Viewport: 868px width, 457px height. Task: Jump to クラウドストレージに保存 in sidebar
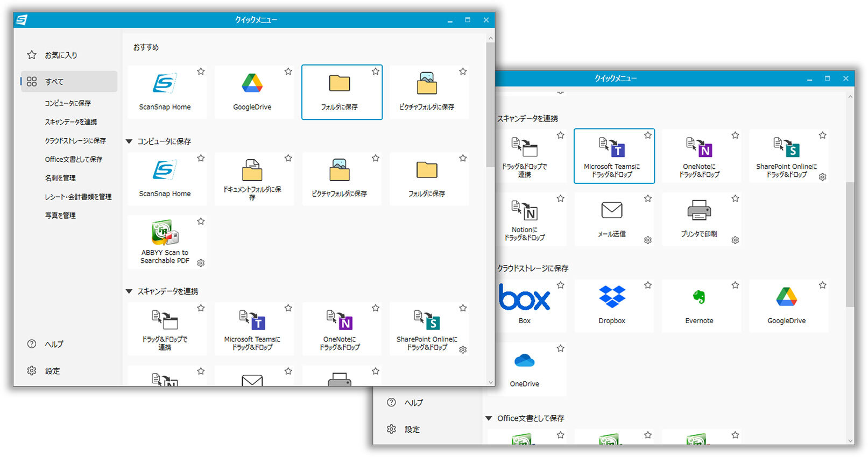75,140
